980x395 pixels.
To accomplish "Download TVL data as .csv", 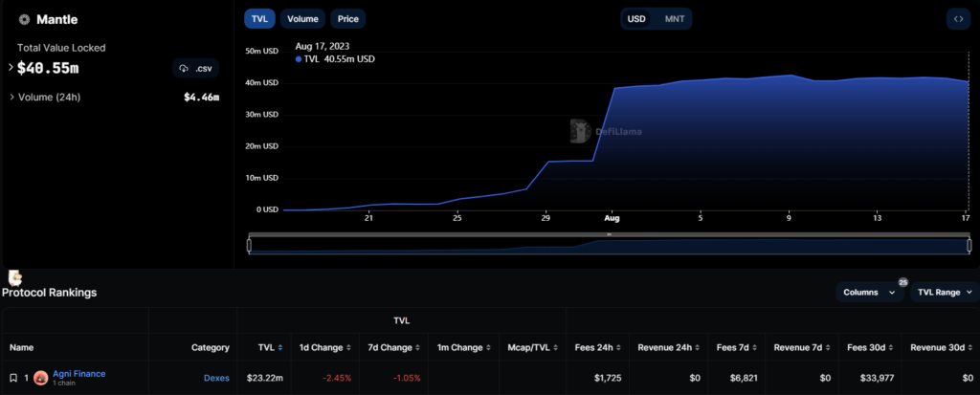I will tap(195, 68).
